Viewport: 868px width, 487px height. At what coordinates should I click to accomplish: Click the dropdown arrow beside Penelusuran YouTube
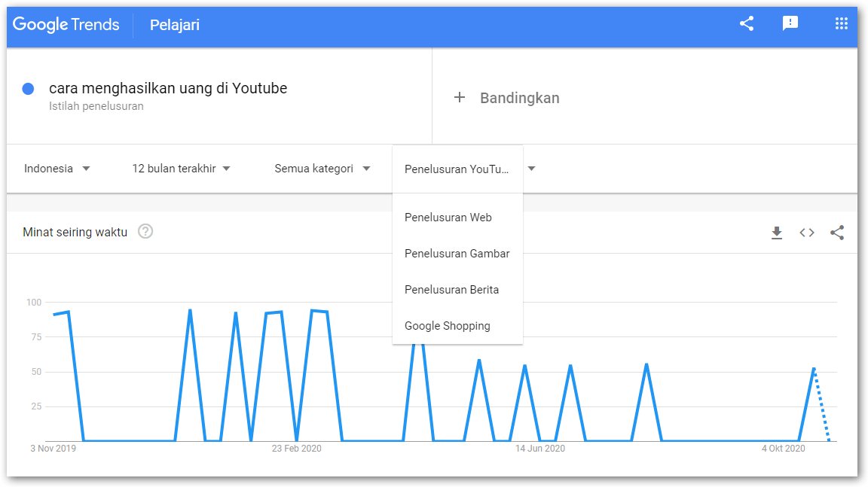coord(531,169)
